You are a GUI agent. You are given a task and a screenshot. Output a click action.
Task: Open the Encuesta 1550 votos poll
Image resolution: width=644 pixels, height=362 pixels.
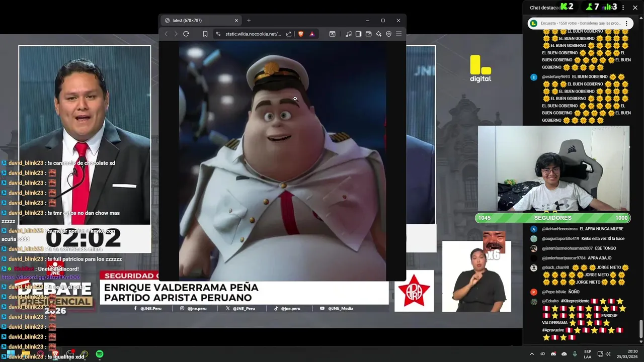pos(580,23)
